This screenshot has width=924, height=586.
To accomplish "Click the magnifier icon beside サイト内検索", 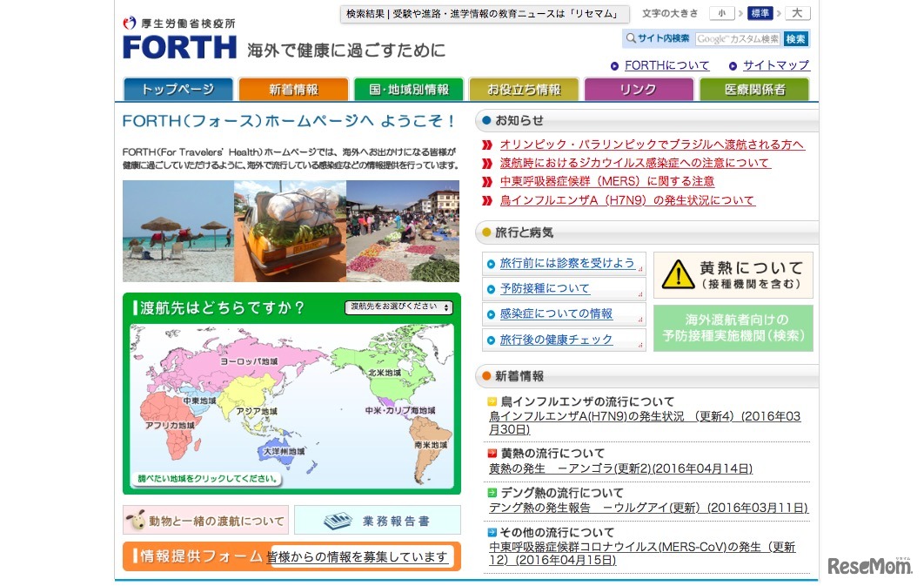I will 630,38.
